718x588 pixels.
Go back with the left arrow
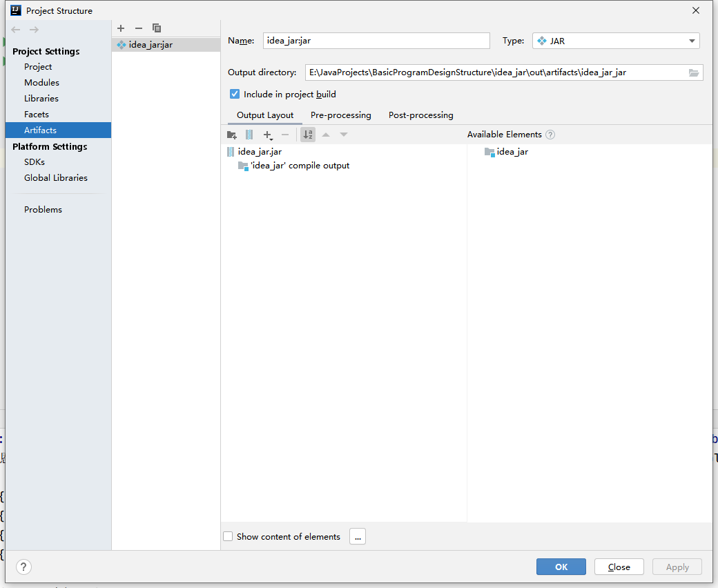[x=16, y=30]
